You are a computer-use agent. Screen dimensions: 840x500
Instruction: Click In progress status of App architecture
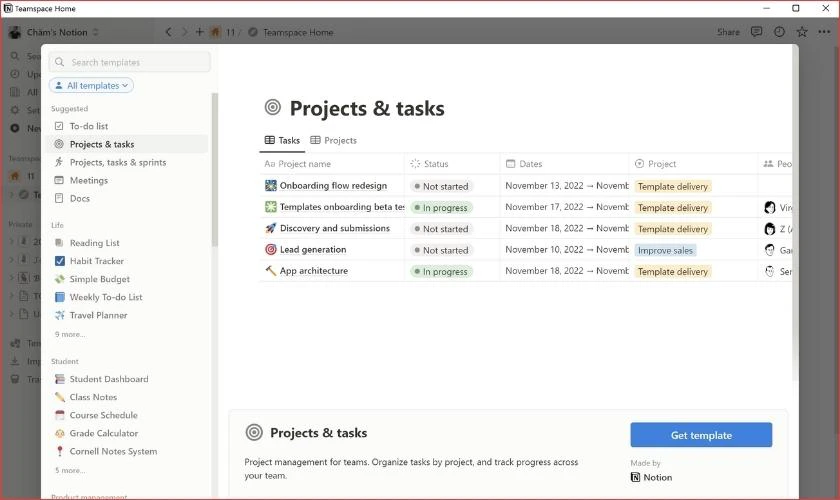[x=441, y=272]
